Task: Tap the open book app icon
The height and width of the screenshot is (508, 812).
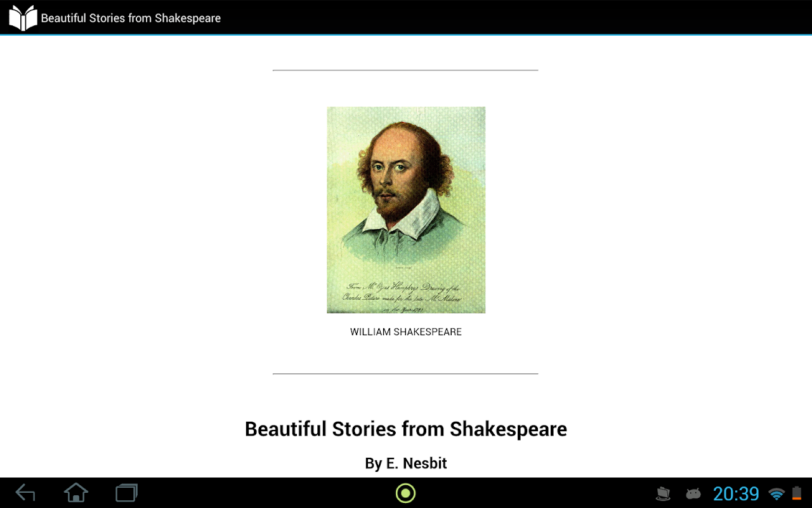Action: coord(23,18)
